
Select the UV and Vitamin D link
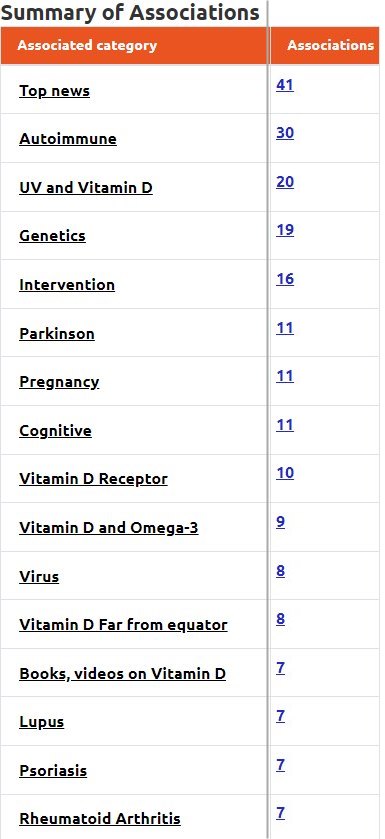[x=86, y=188]
